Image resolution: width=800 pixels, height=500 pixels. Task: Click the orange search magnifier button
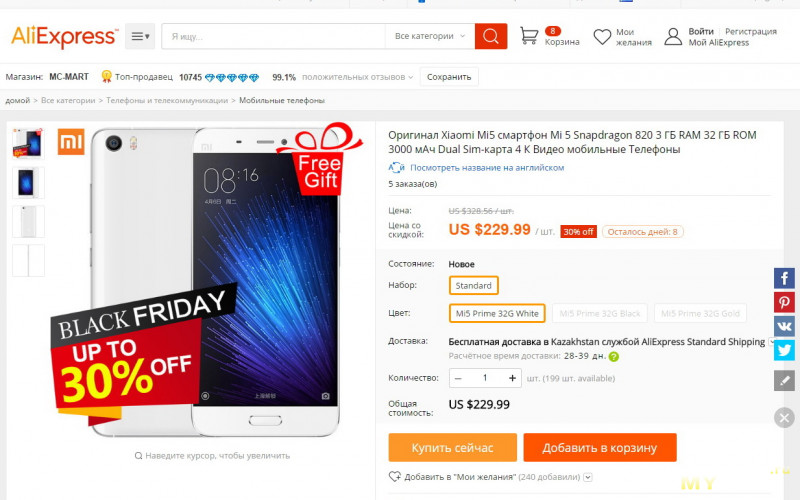tap(490, 36)
